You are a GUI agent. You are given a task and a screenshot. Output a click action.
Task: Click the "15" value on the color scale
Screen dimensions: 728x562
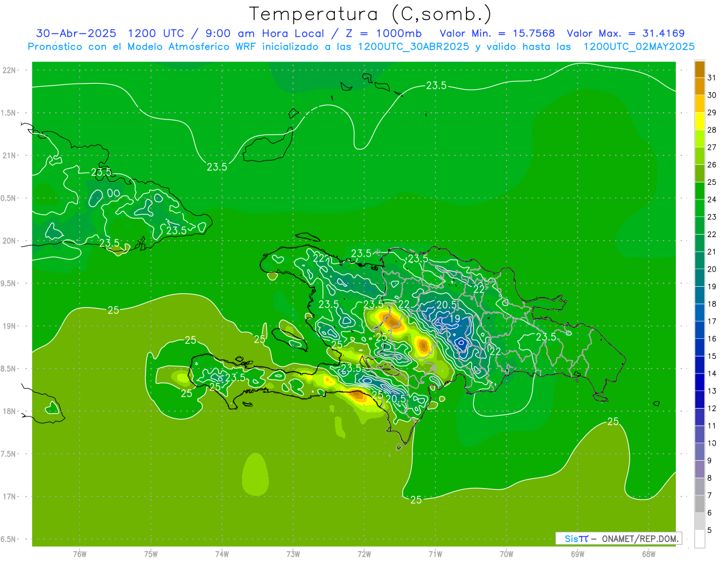pos(712,356)
